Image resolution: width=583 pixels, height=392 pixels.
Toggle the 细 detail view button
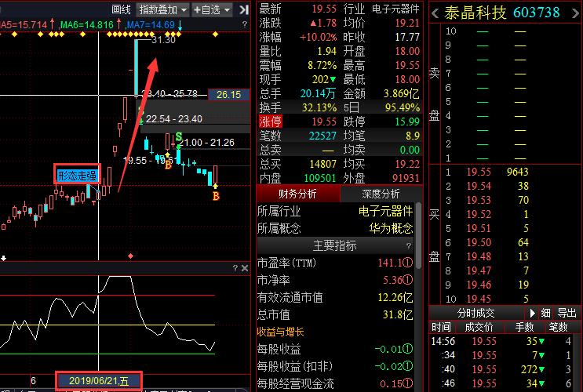(545, 311)
